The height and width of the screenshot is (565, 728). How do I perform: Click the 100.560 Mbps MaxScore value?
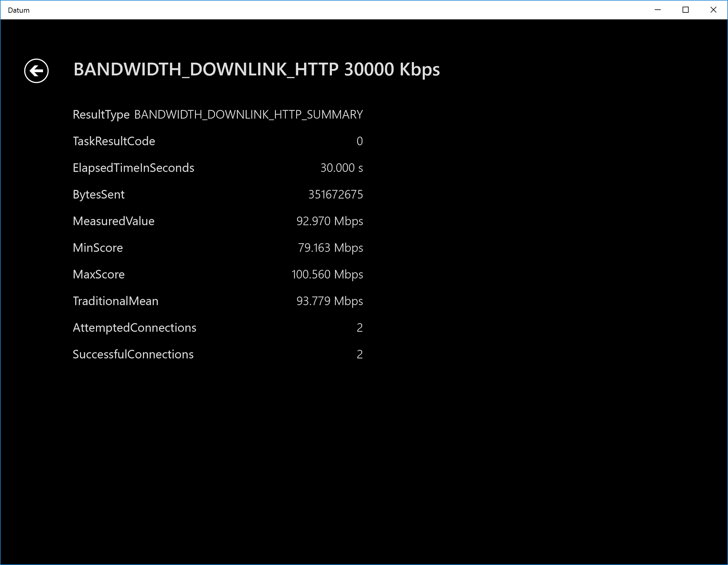[327, 275]
